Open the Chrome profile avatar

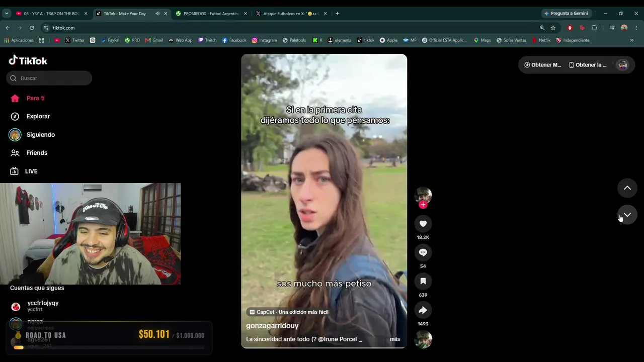point(624,28)
